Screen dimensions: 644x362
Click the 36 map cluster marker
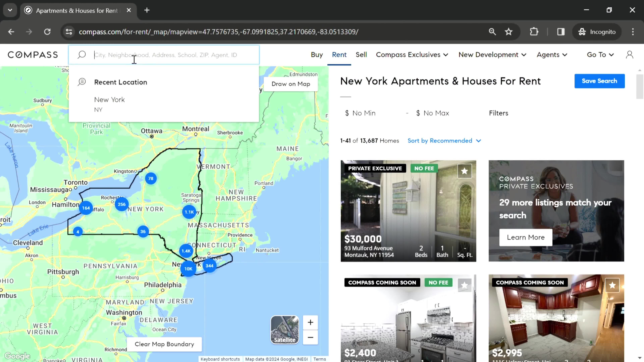click(143, 232)
